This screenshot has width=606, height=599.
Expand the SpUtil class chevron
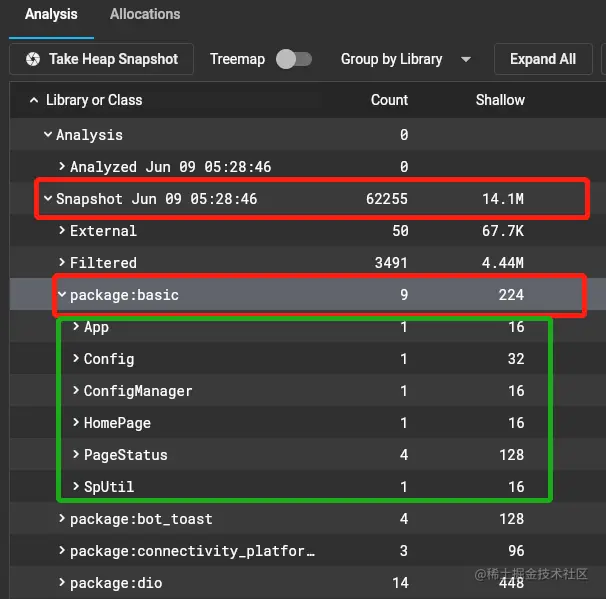click(x=76, y=486)
